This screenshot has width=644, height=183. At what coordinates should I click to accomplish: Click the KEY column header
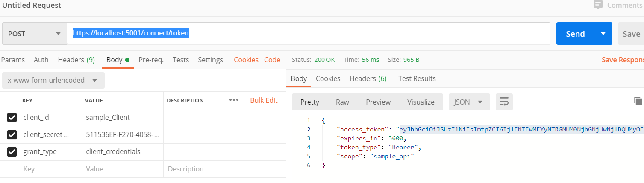pyautogui.click(x=27, y=101)
